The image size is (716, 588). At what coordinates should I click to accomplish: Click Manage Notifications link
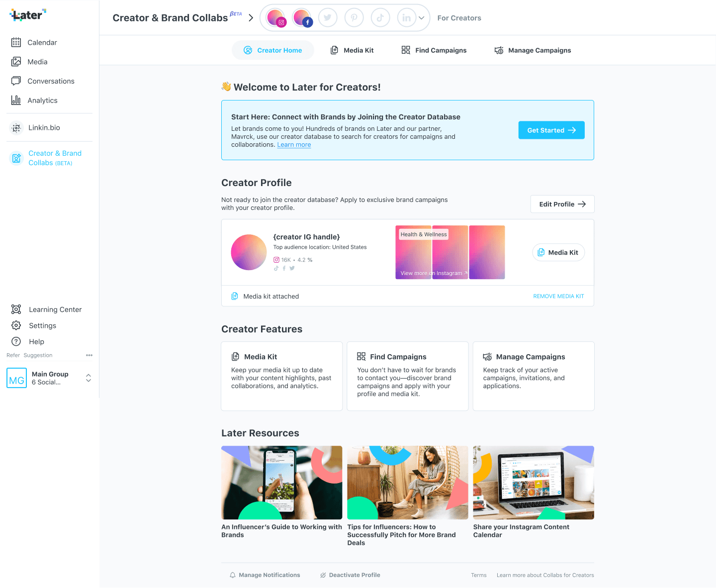(265, 575)
